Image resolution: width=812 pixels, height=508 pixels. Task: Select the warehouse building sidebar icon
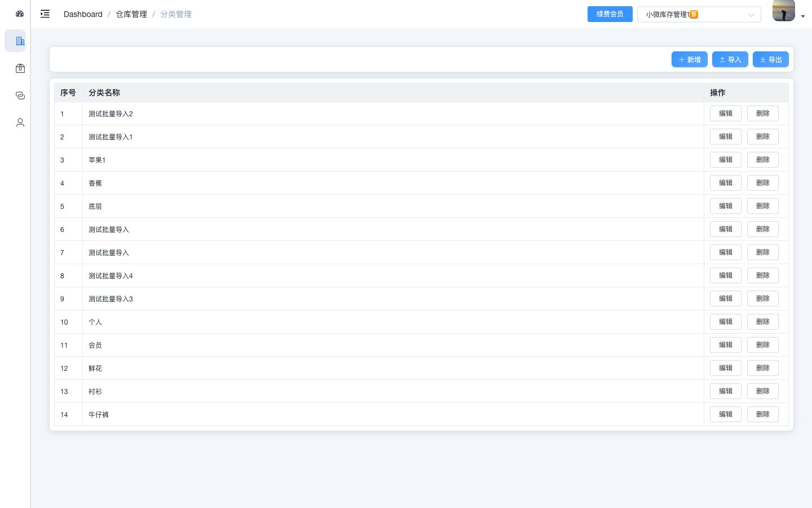[x=20, y=41]
